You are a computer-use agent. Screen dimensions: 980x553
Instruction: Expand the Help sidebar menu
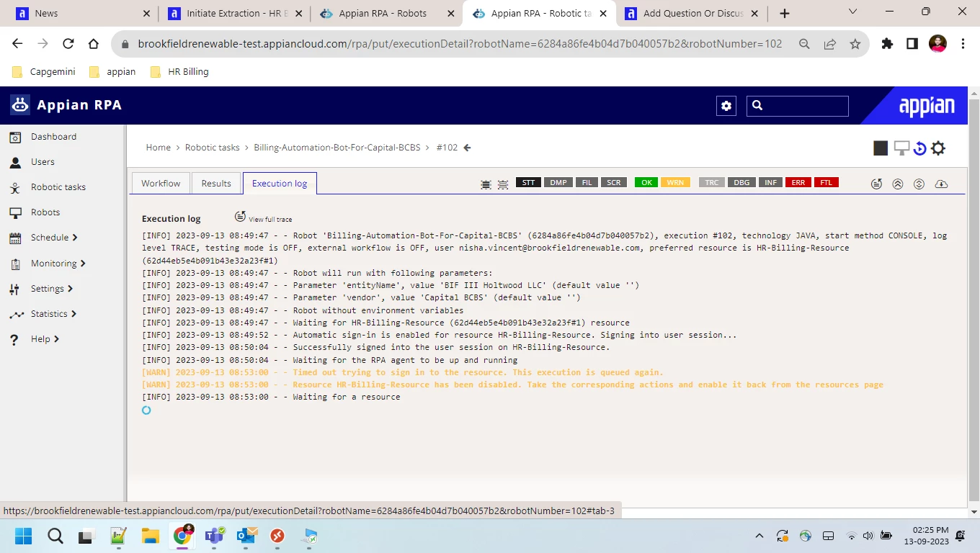point(45,339)
